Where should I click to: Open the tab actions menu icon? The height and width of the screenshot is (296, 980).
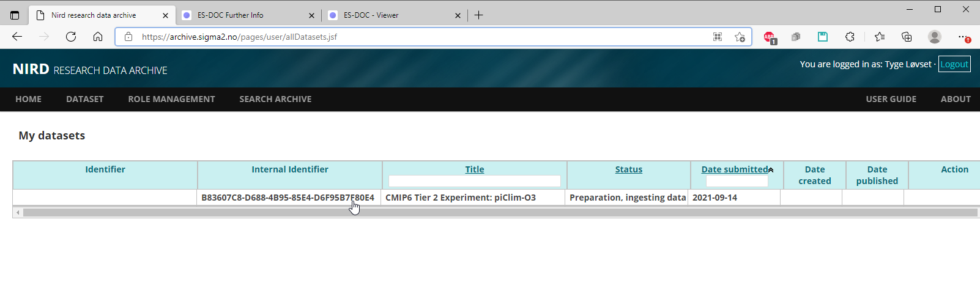pyautogui.click(x=15, y=15)
